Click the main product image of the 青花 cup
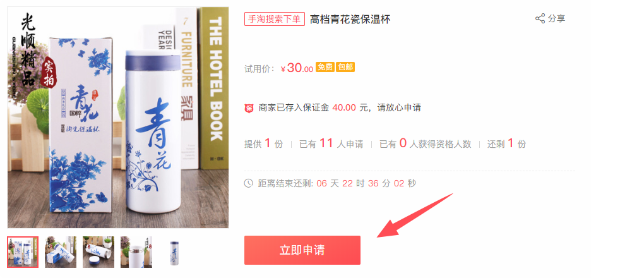The image size is (644, 278). 118,118
